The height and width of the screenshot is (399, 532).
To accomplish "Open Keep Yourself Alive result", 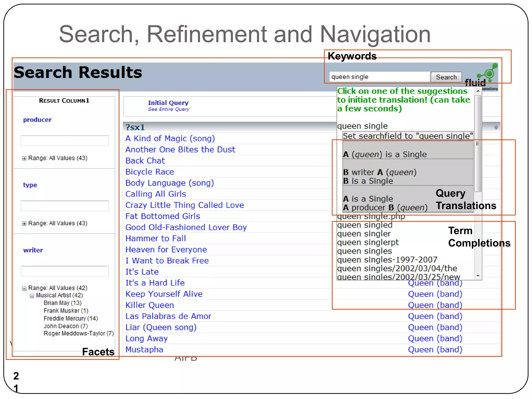I will tap(164, 294).
